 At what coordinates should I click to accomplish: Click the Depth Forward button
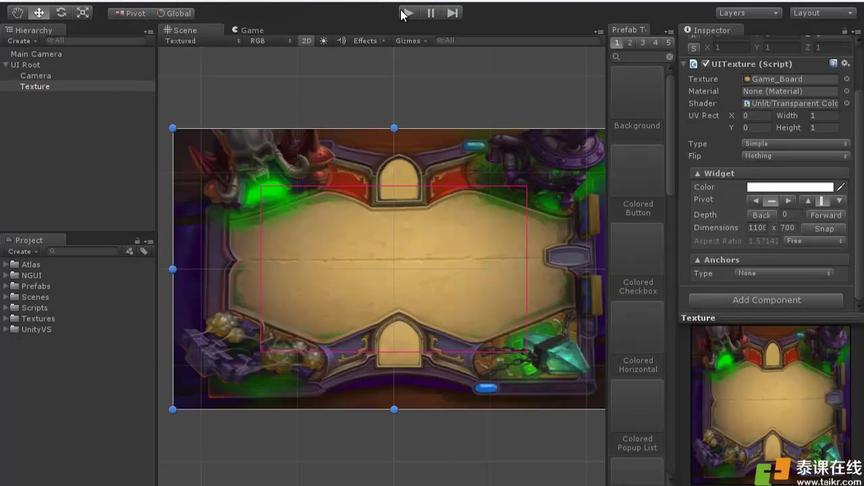825,215
